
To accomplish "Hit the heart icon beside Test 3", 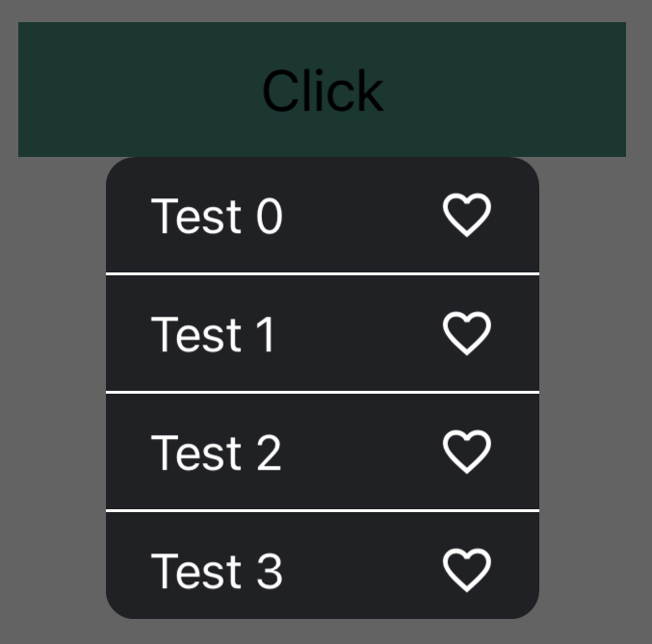I will click(x=467, y=570).
